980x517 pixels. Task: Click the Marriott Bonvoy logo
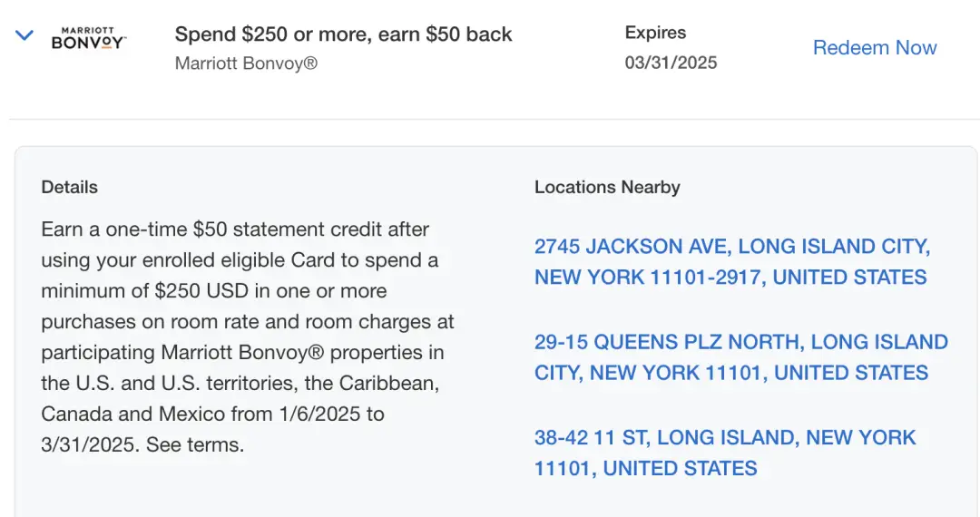pos(88,37)
